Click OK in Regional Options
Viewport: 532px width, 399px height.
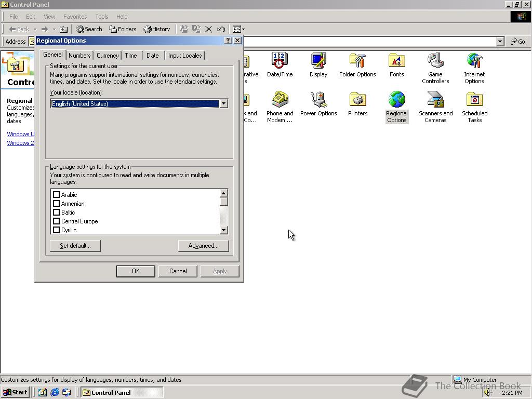[x=136, y=271]
